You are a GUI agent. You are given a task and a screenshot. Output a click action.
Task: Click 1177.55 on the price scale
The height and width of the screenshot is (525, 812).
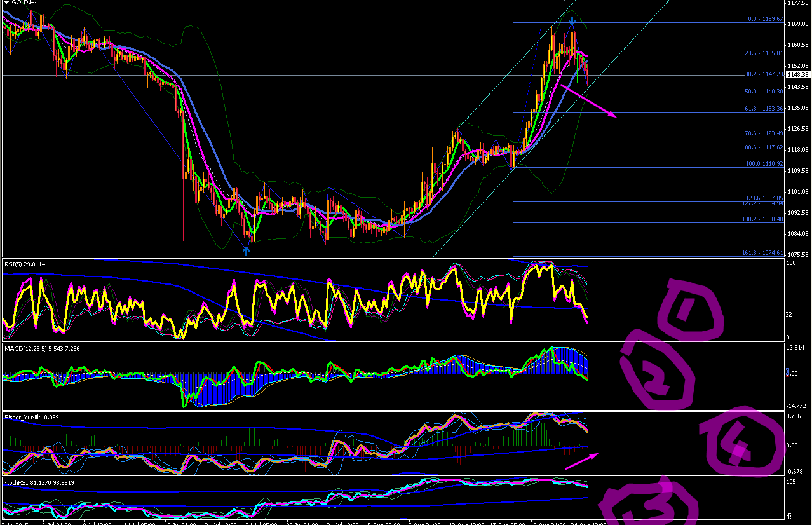[799, 3]
